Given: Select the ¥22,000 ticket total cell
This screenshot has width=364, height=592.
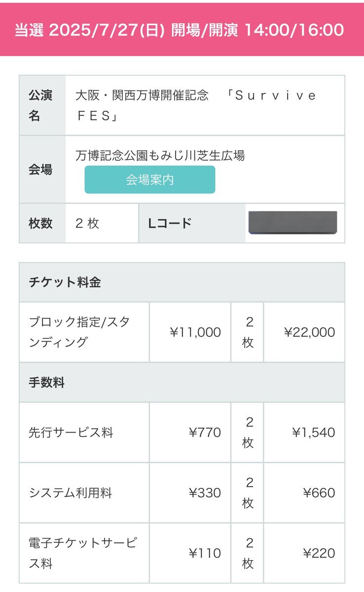Looking at the screenshot, I should 304,332.
